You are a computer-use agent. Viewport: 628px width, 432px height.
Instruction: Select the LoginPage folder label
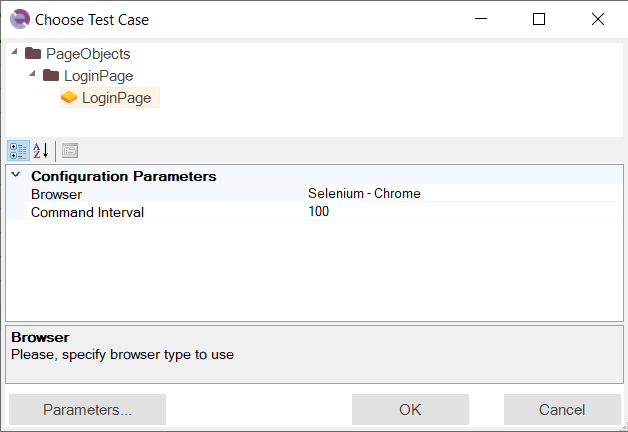pos(99,76)
